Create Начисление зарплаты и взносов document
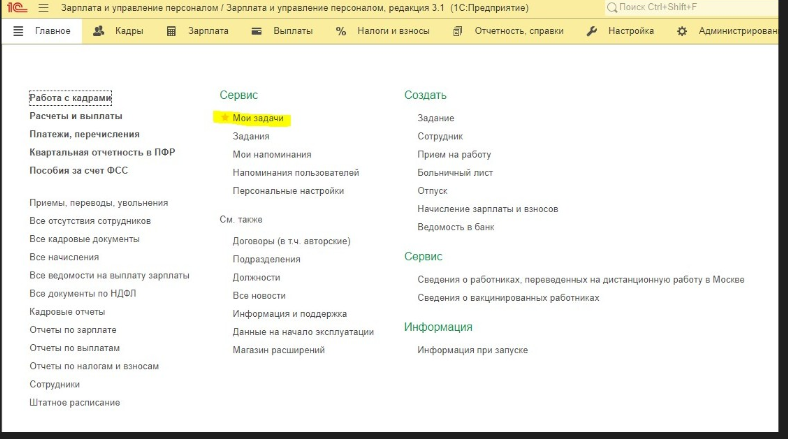 [x=487, y=209]
